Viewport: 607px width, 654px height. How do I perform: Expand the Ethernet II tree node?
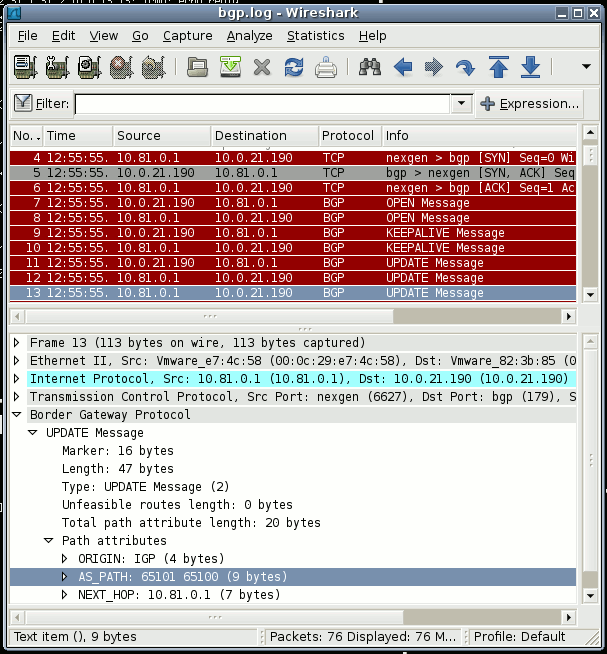click(x=17, y=360)
